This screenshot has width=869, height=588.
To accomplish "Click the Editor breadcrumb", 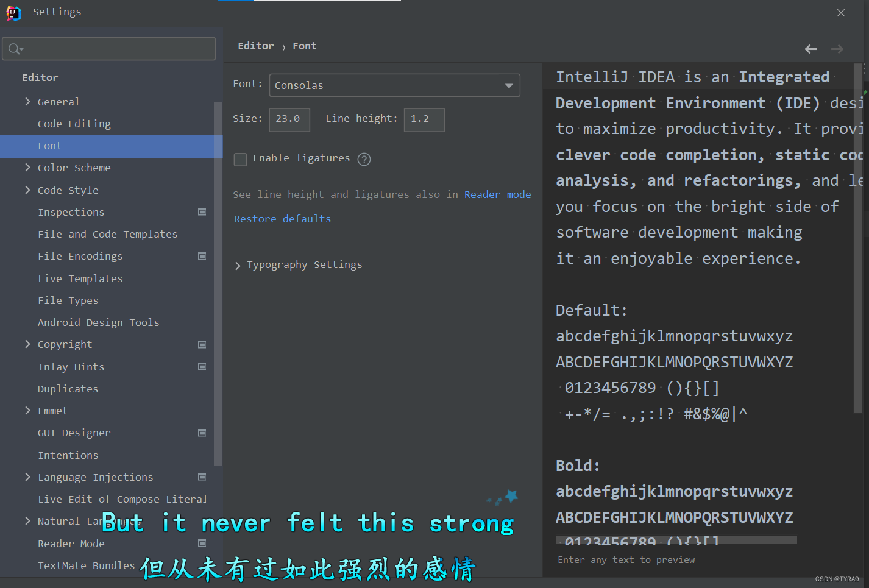I will (256, 46).
